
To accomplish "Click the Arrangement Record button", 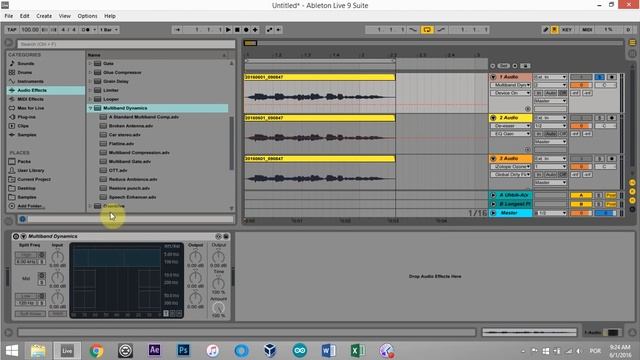I will pos(246,29).
